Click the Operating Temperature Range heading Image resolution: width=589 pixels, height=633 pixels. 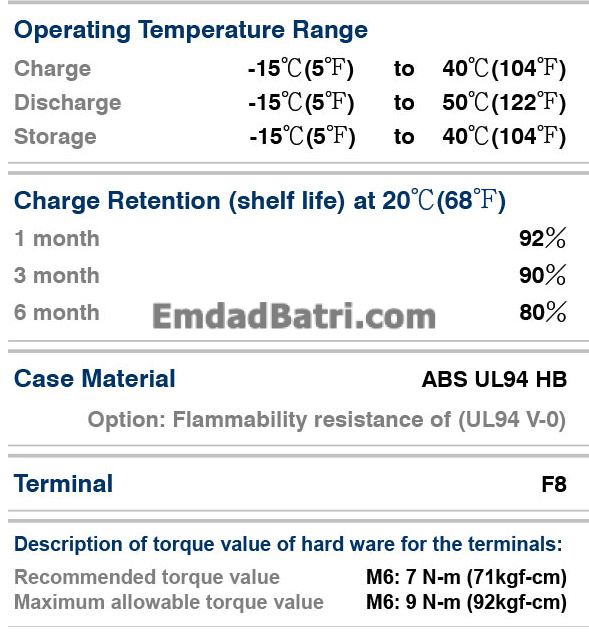[191, 30]
